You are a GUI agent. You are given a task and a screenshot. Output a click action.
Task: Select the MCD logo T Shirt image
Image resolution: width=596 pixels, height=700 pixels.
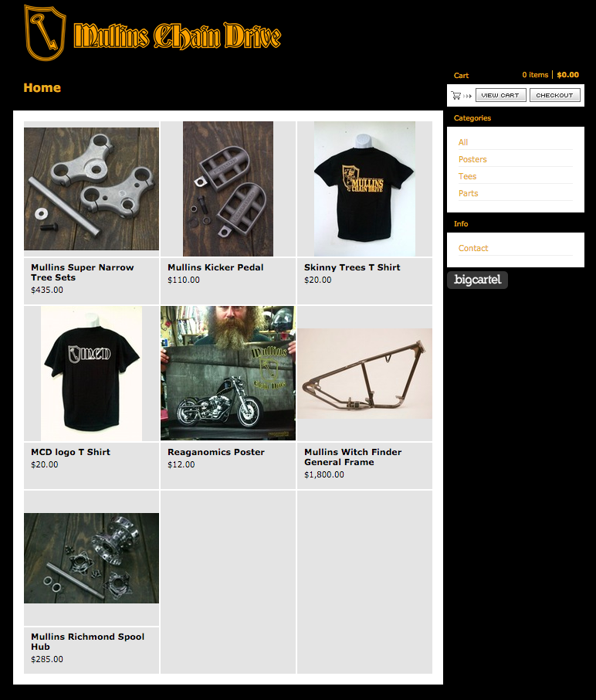(x=91, y=374)
